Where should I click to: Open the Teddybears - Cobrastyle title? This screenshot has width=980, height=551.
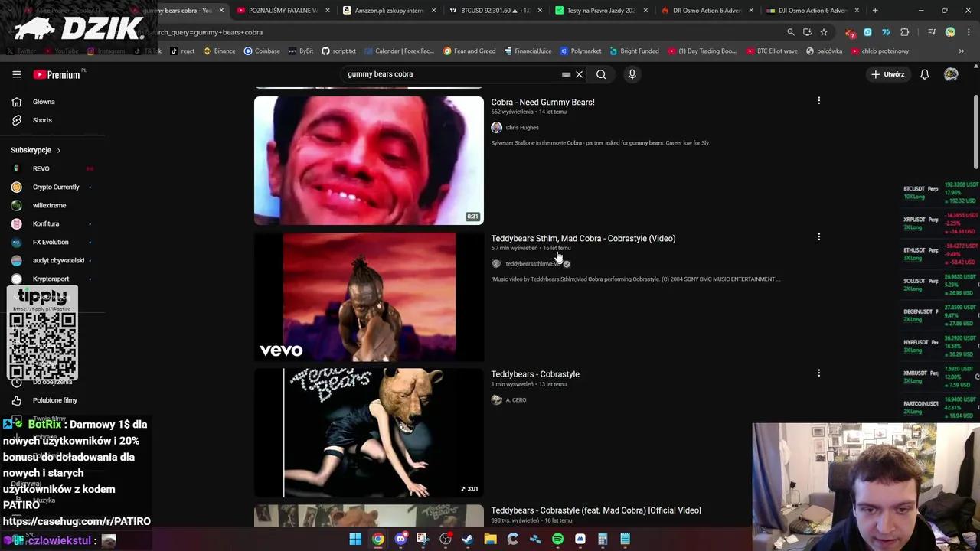[x=534, y=374]
